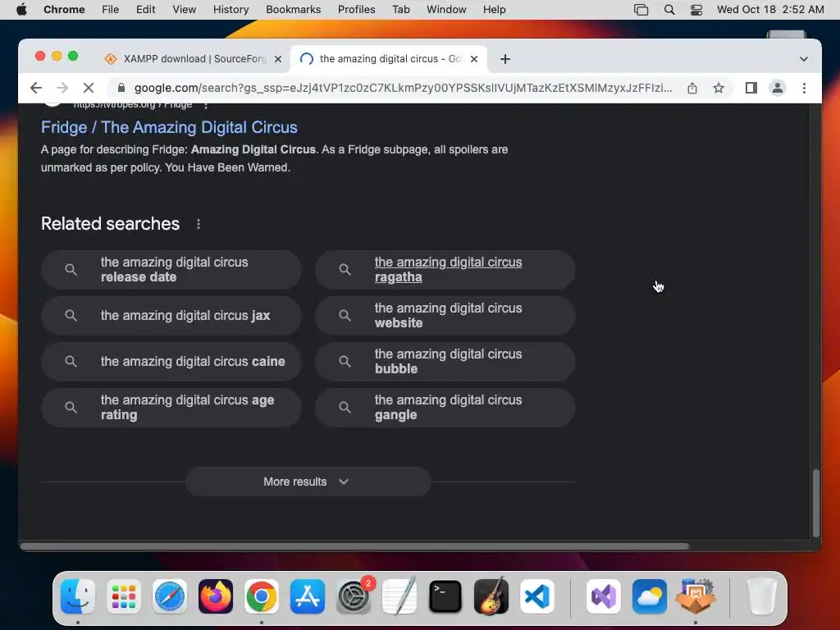Open the Window menu

(446, 10)
